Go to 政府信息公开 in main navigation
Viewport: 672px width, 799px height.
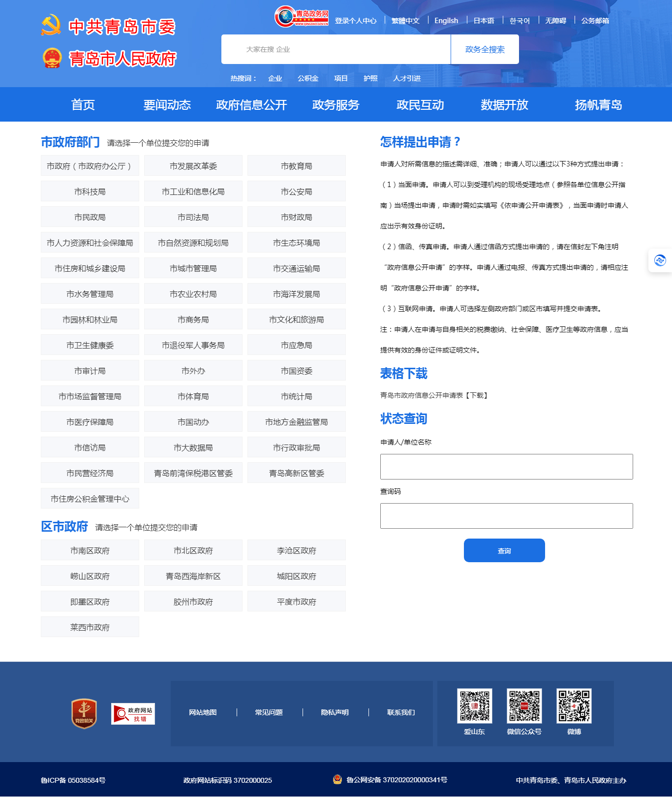coord(251,105)
